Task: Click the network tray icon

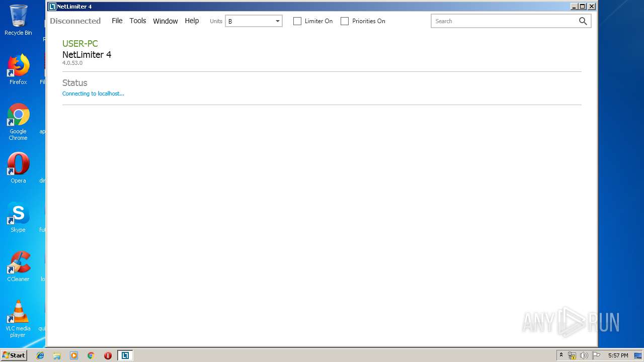Action: pyautogui.click(x=572, y=355)
